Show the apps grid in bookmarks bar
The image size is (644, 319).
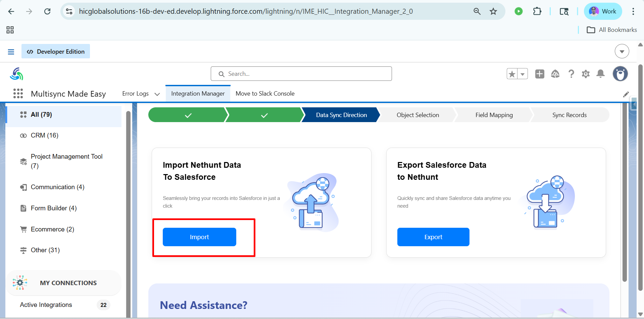[10, 30]
